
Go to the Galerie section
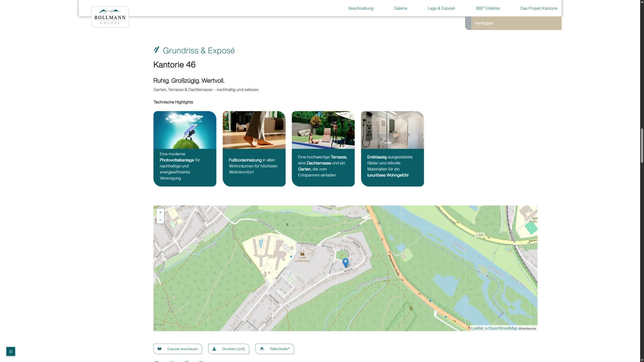400,8
